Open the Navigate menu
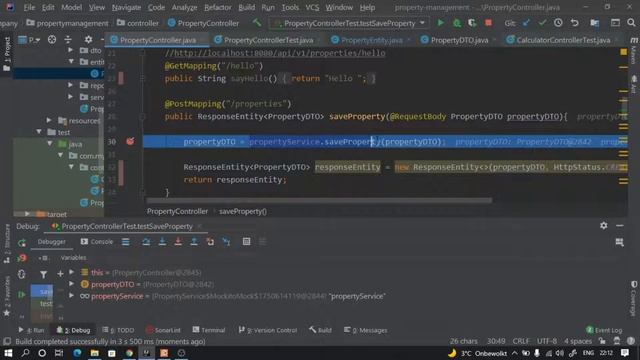This screenshot has height=360, width=640. tap(126, 7)
